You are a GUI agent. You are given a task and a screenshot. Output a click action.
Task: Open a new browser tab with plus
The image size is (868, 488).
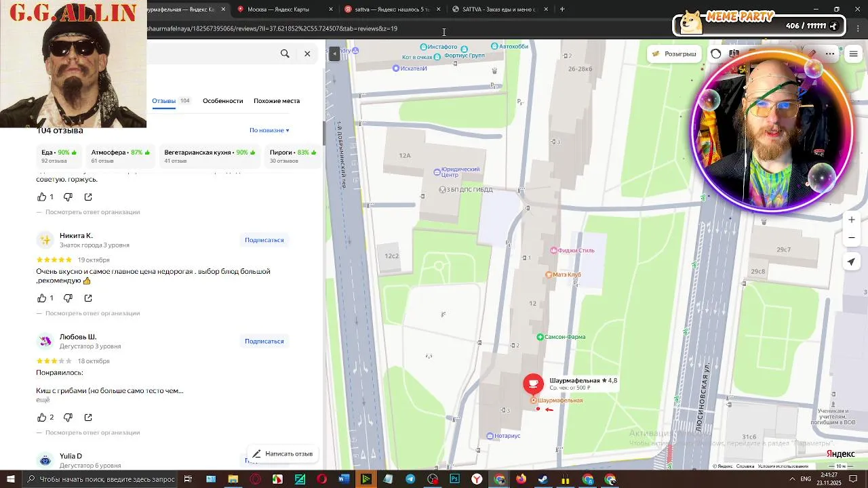click(562, 9)
